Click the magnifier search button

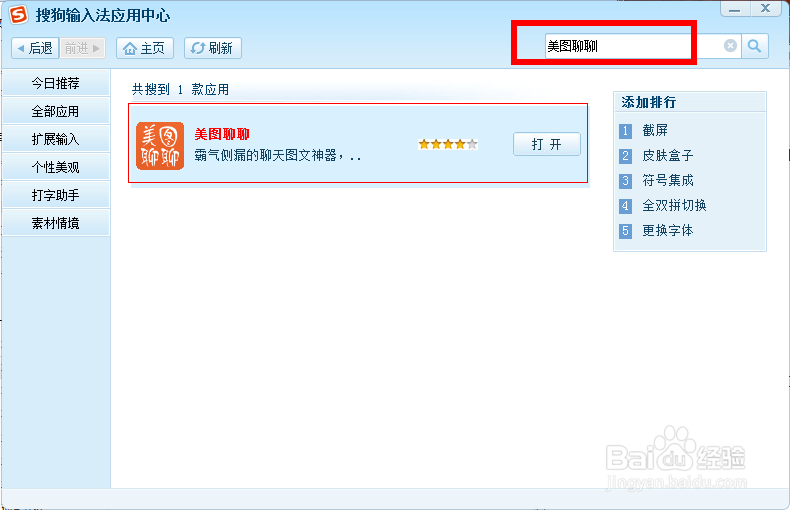pyautogui.click(x=754, y=46)
